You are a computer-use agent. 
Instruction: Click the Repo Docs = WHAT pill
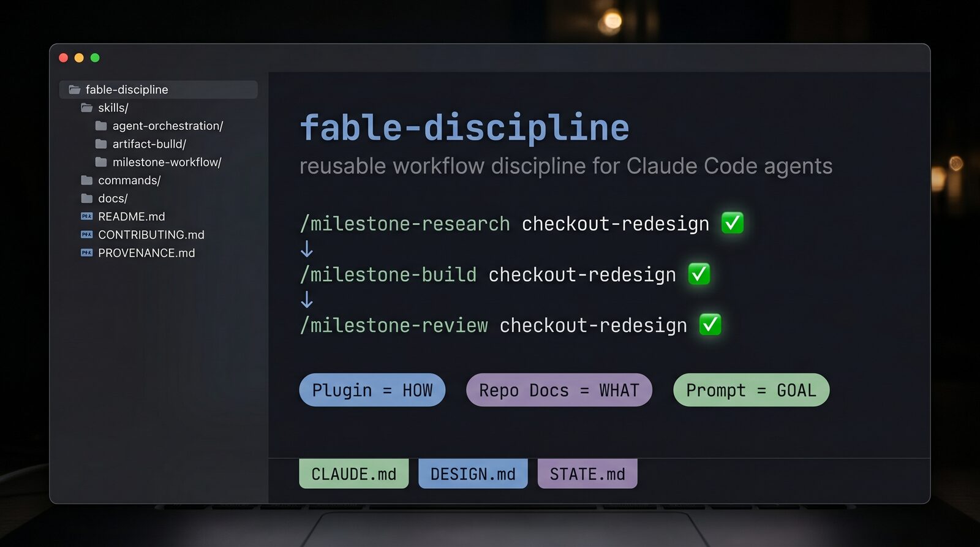click(x=559, y=390)
